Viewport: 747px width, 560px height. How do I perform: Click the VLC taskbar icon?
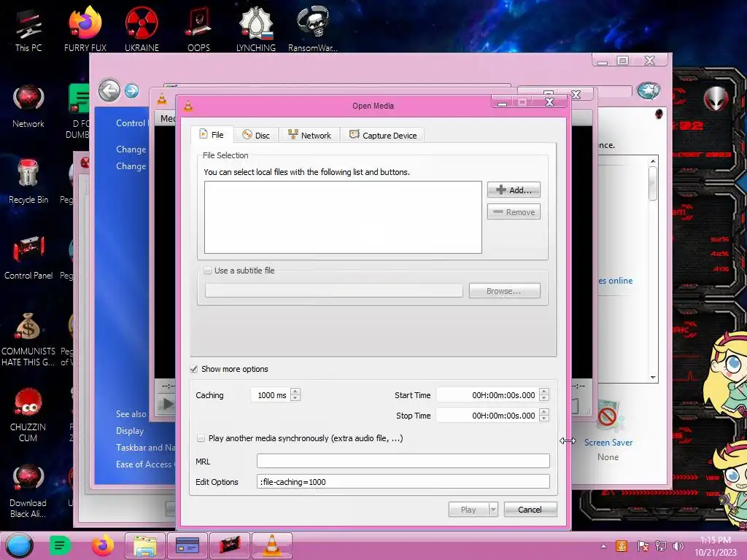[271, 545]
